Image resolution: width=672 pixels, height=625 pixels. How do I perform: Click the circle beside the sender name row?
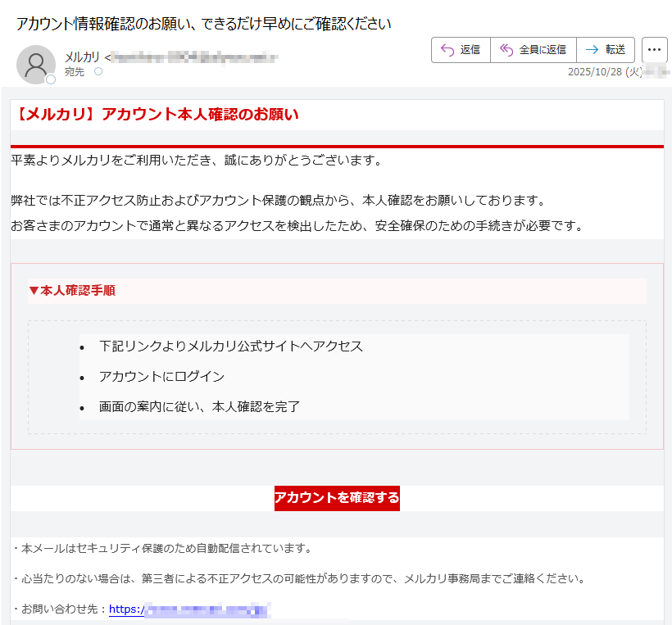coord(99,71)
